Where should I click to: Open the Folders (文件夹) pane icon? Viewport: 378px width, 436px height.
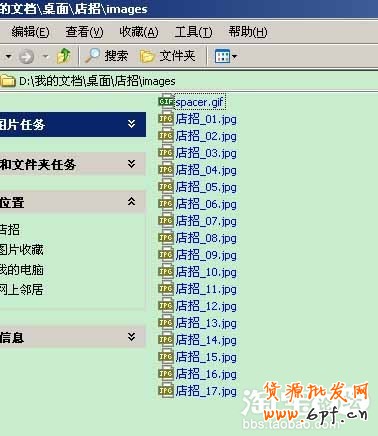point(147,56)
